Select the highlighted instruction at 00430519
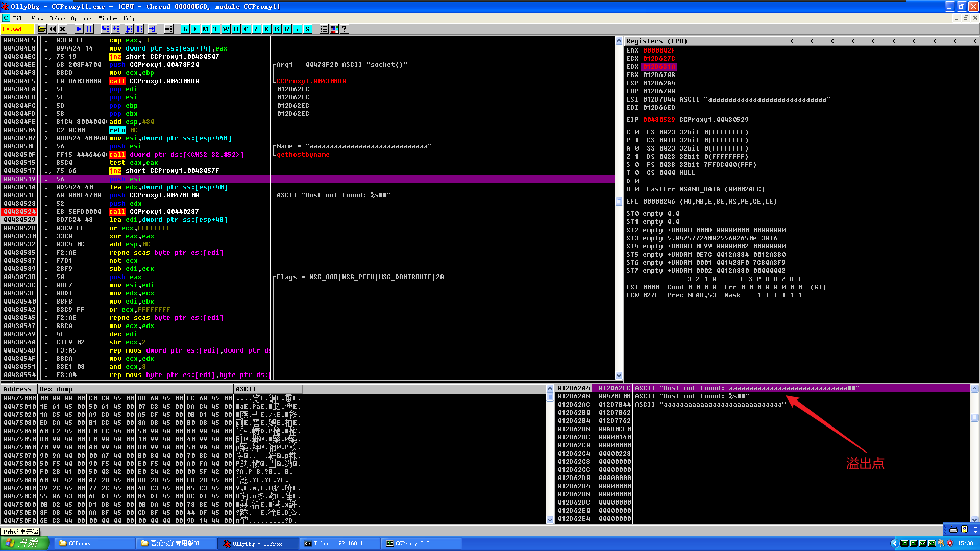Image resolution: width=980 pixels, height=551 pixels. tap(308, 179)
